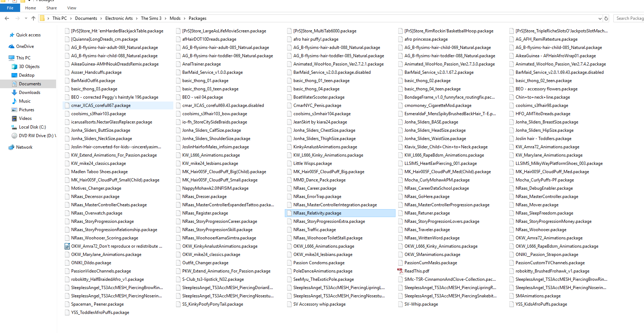Screen dimensions: 644x333
Task: Select the DVD RW Drive (D:) disc icon
Action: coord(14,136)
